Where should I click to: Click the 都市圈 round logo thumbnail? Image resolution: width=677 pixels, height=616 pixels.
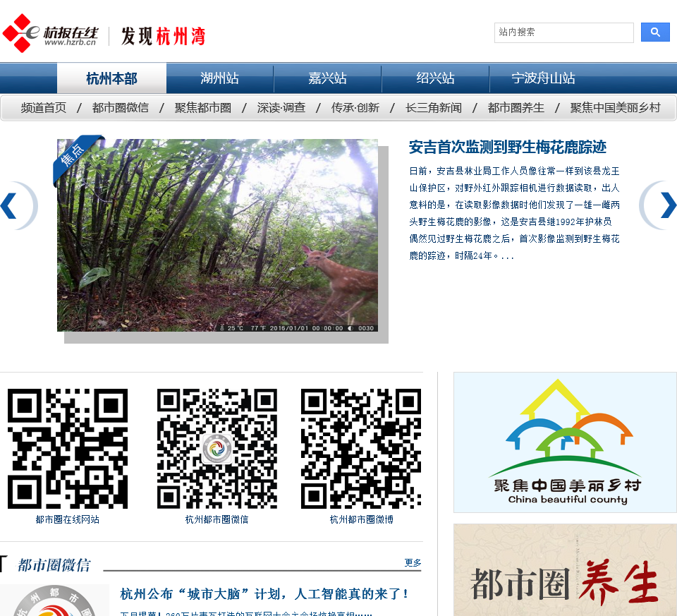[x=54, y=600]
